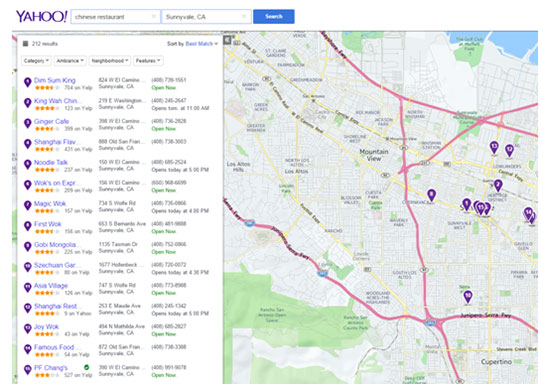The height and width of the screenshot is (384, 540).
Task: Click the Mountain View map label
Action: [x=374, y=155]
